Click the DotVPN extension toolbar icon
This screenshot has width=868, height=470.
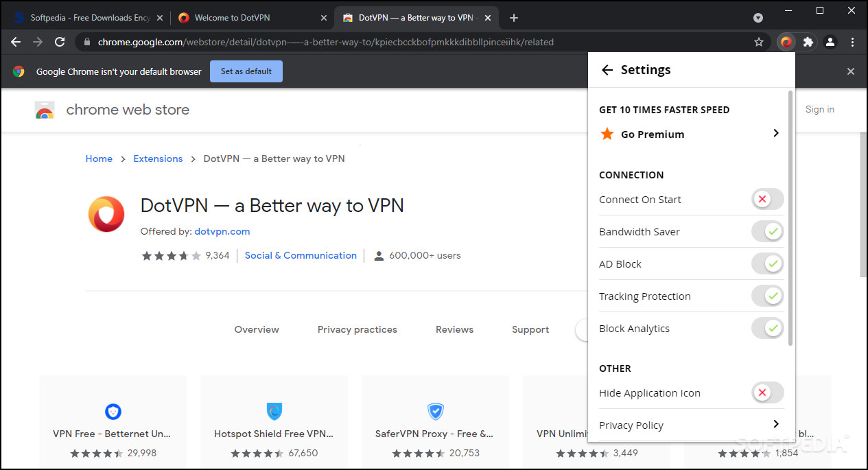click(x=786, y=42)
